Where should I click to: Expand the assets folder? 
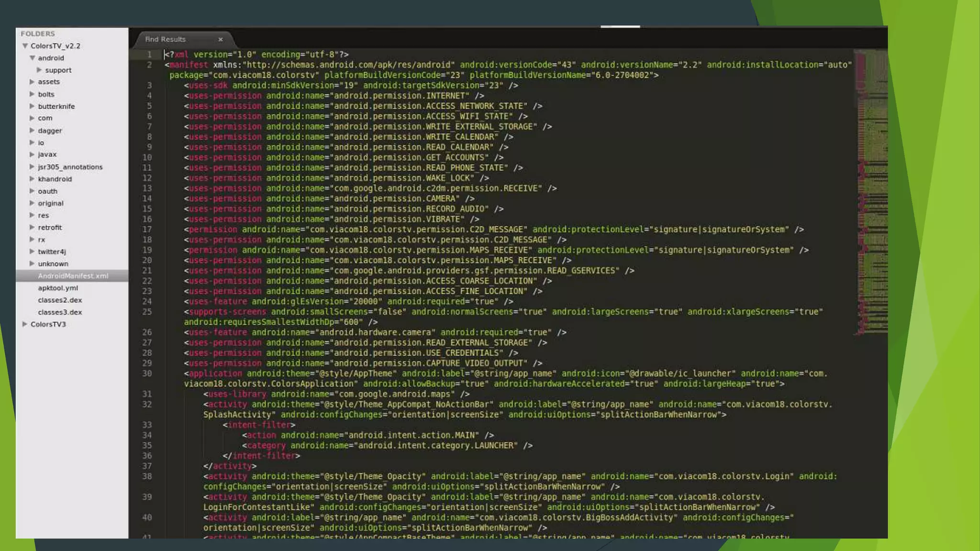tap(32, 82)
